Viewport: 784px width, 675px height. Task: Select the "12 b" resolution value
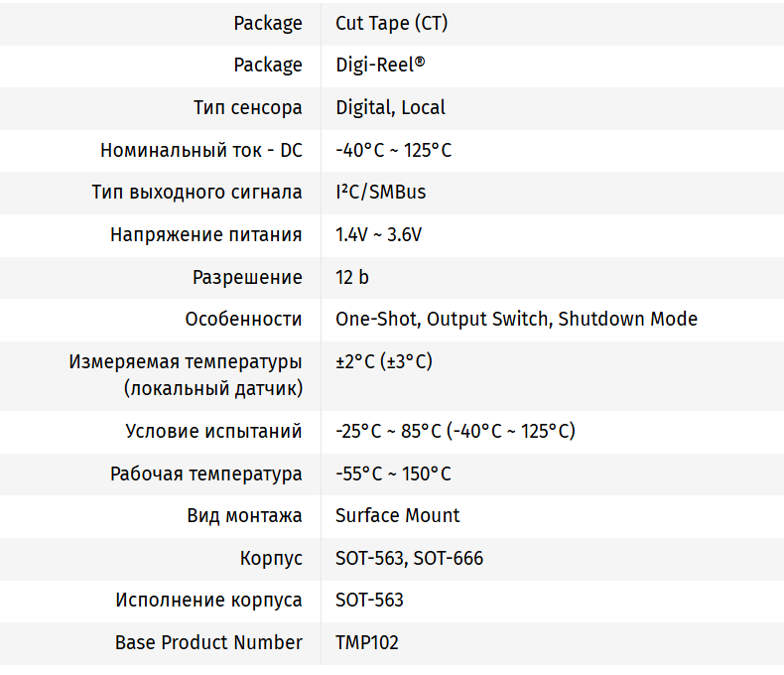(x=351, y=277)
